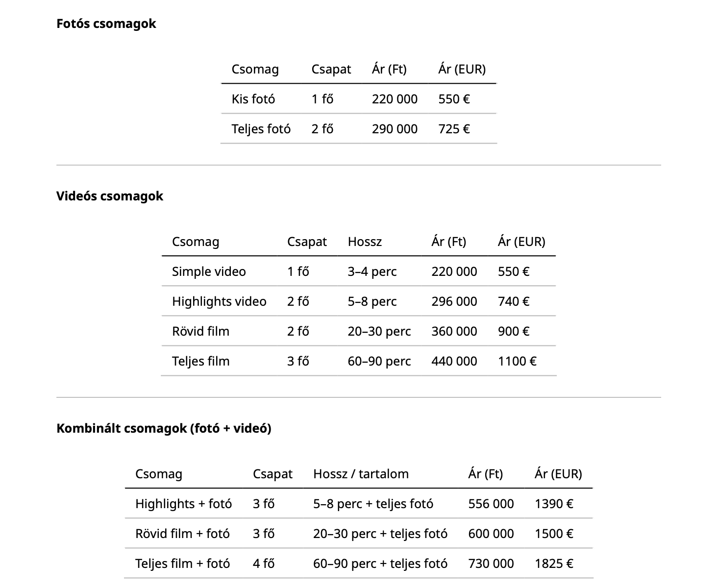Select the "20–30 perc" cell in the video table
This screenshot has height=588, width=719.
[379, 331]
